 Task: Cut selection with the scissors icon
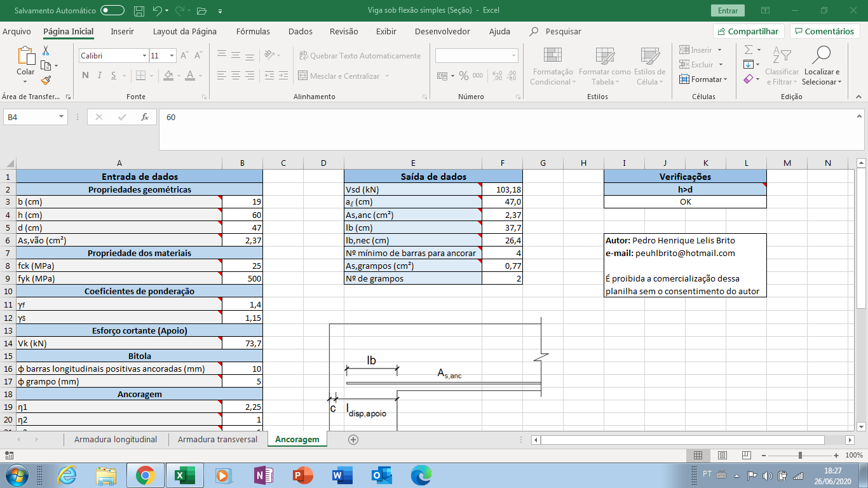(46, 50)
